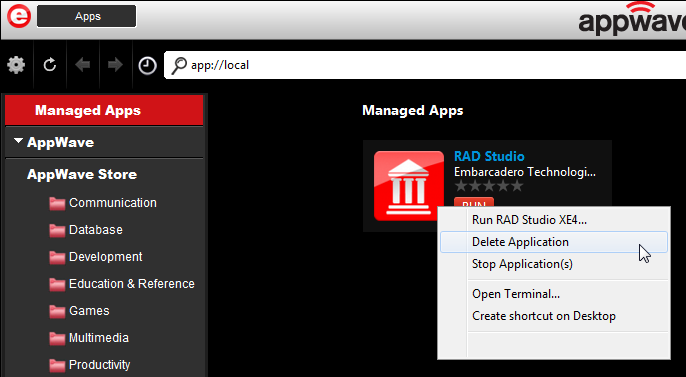Go forward with right arrow icon
This screenshot has width=686, height=377.
tap(115, 65)
